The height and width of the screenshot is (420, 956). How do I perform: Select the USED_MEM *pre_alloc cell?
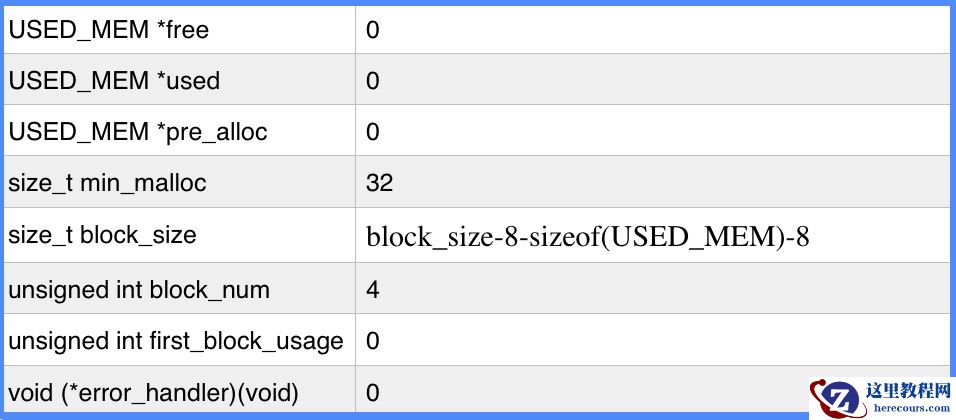tap(138, 132)
